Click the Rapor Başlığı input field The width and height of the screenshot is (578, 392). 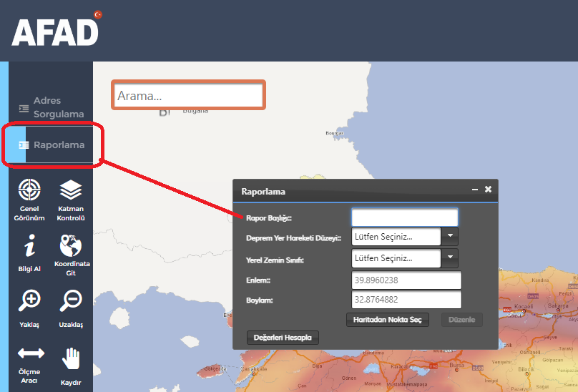click(x=405, y=217)
